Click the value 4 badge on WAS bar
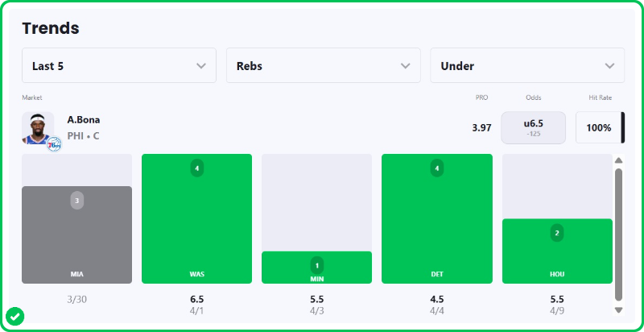 (x=196, y=168)
